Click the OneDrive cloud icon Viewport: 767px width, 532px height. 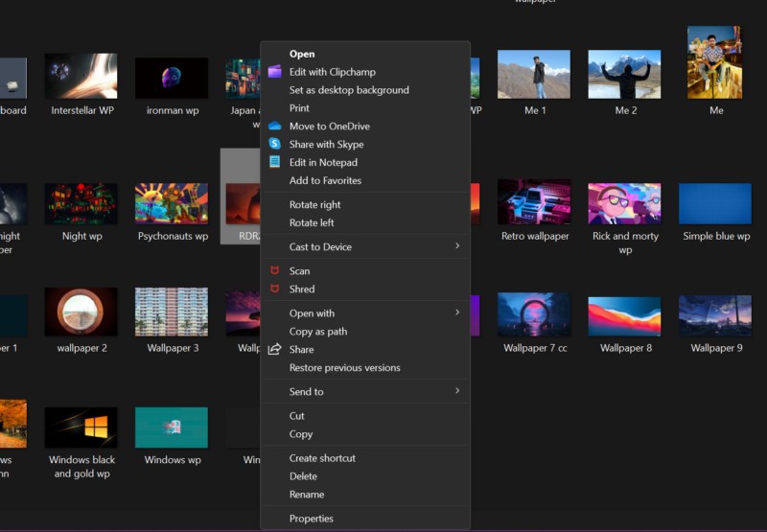(275, 127)
